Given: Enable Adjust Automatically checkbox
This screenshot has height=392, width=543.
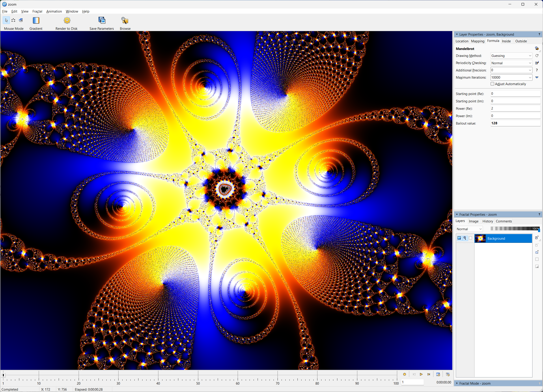Looking at the screenshot, I should (x=492, y=84).
